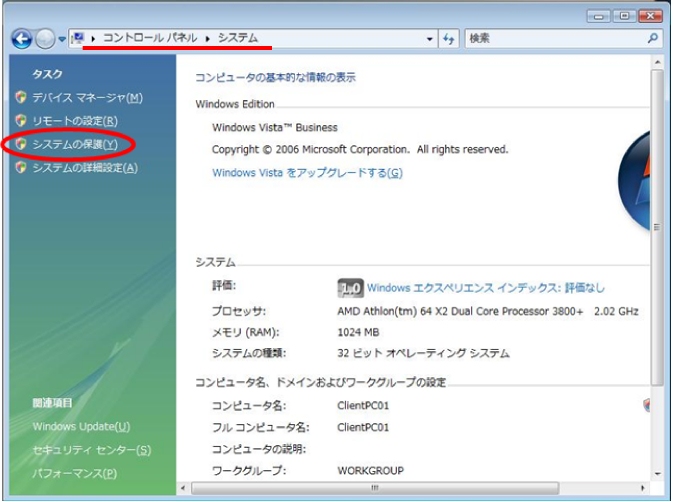Image resolution: width=673 pixels, height=502 pixels.
Task: Expand the address bar history dropdown
Action: 430,38
